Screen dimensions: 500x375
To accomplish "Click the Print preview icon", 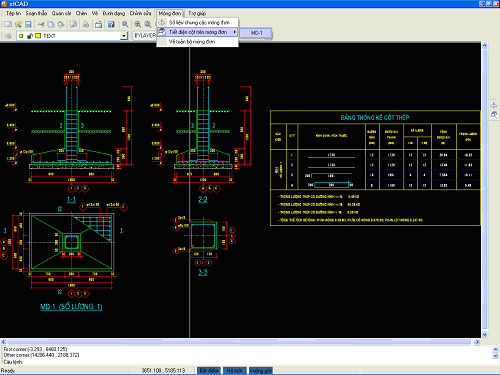I will 73,24.
